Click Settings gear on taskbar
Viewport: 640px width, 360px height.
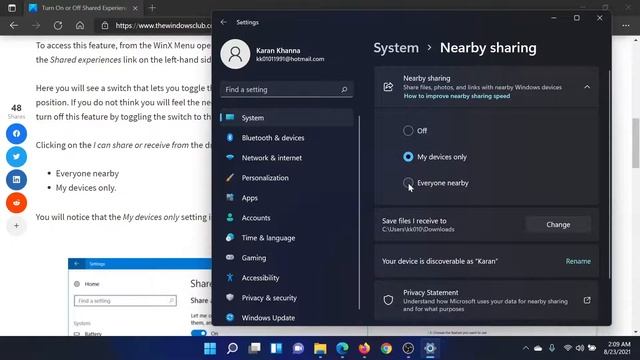[x=430, y=349]
